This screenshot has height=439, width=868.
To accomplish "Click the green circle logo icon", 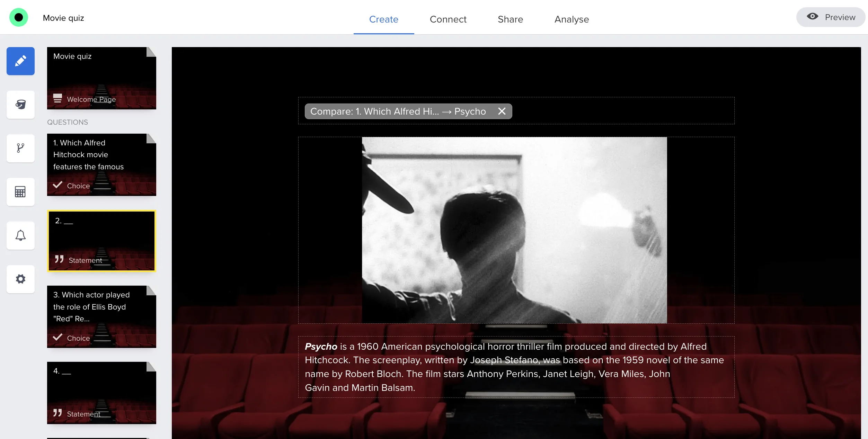I will pos(19,17).
